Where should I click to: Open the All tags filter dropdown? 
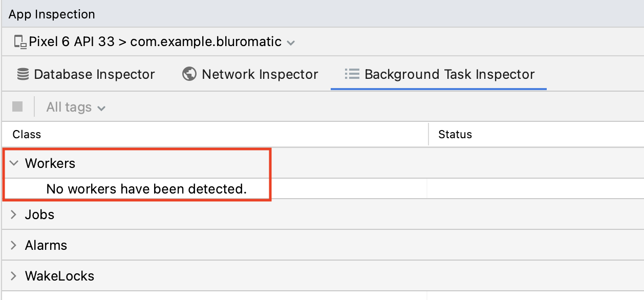tap(75, 107)
